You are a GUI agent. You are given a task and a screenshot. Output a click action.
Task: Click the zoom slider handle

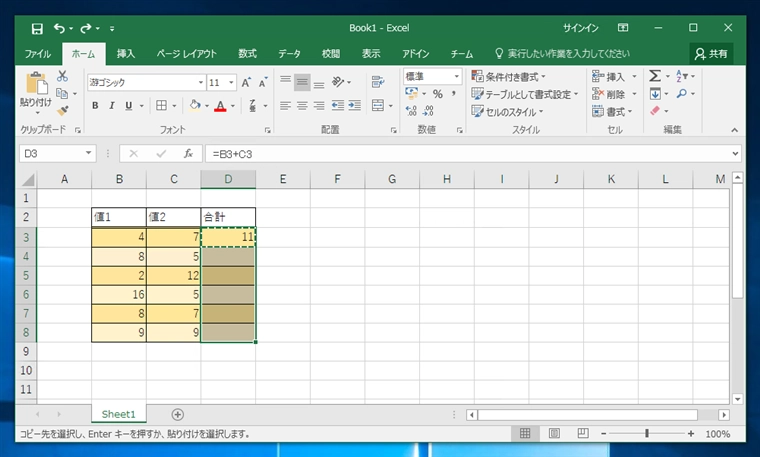pyautogui.click(x=647, y=433)
